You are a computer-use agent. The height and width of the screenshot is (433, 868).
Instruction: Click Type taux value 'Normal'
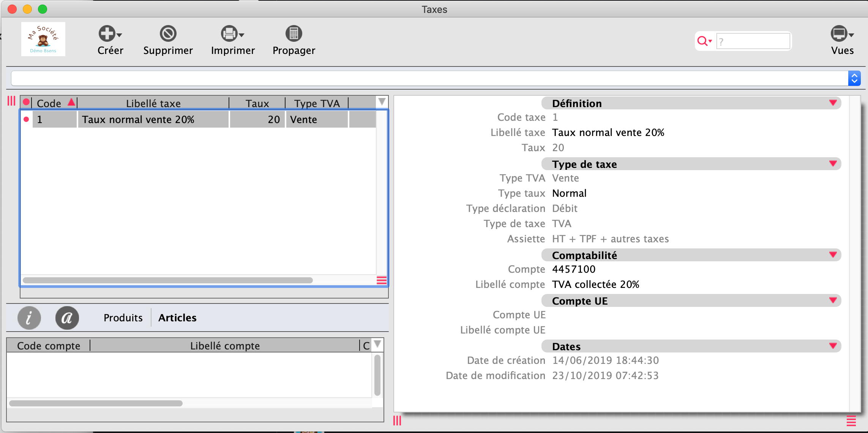[x=569, y=193]
